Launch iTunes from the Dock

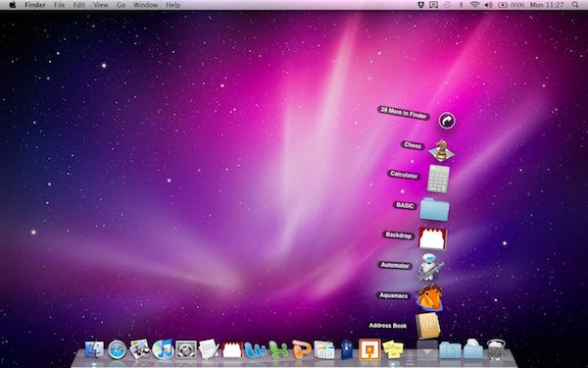tap(163, 349)
